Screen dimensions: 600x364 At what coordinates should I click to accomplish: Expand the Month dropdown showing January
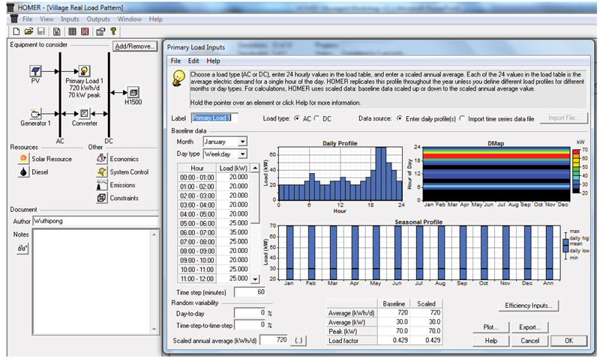click(x=241, y=141)
